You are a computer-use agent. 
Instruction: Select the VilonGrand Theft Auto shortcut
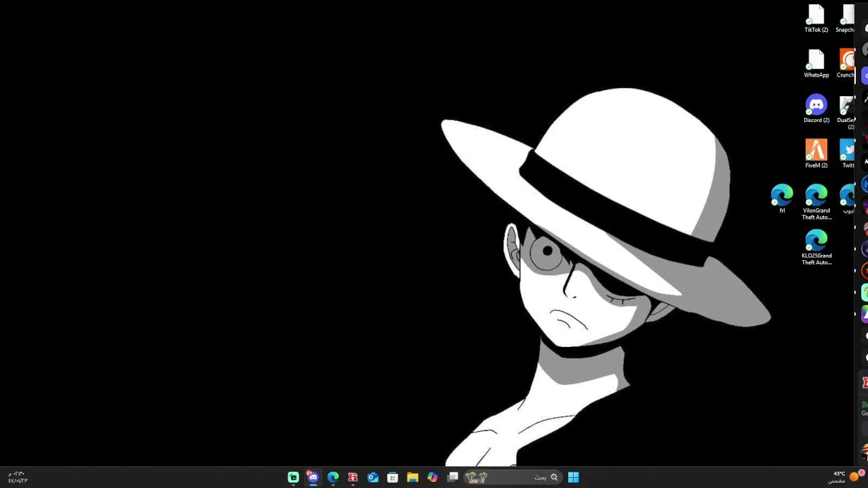tap(816, 203)
